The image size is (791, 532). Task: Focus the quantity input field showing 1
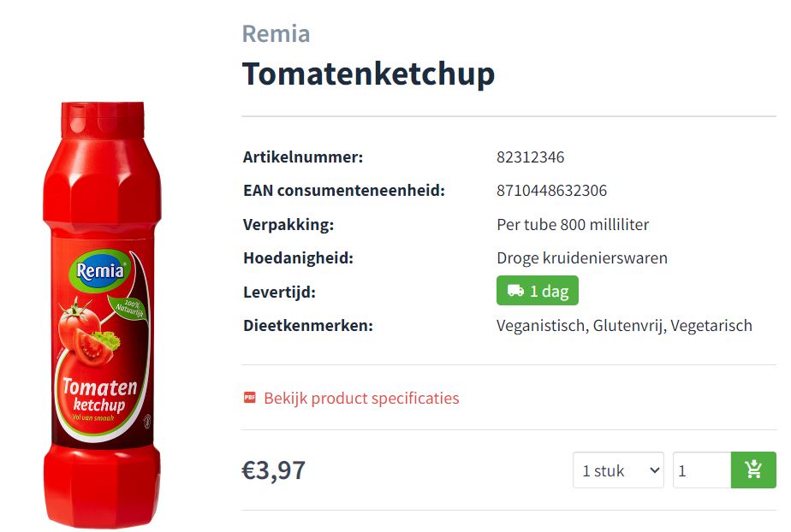702,470
